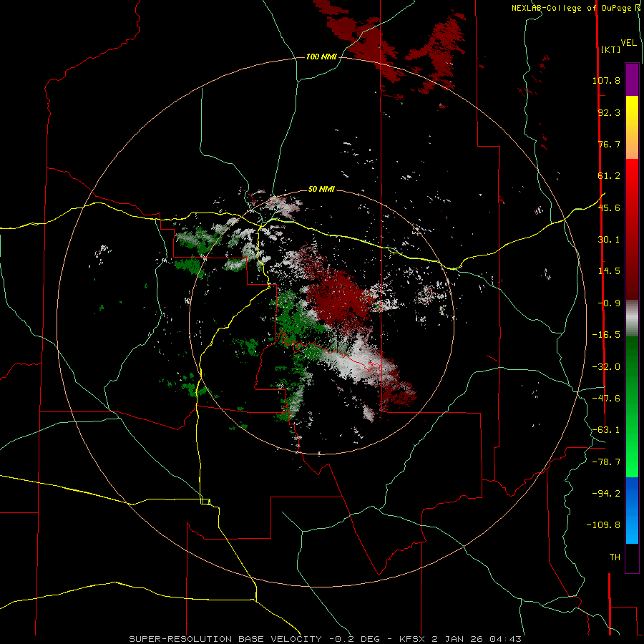The width and height of the screenshot is (644, 644).
Task: Click the -109.8 scale value
Action: (603, 525)
